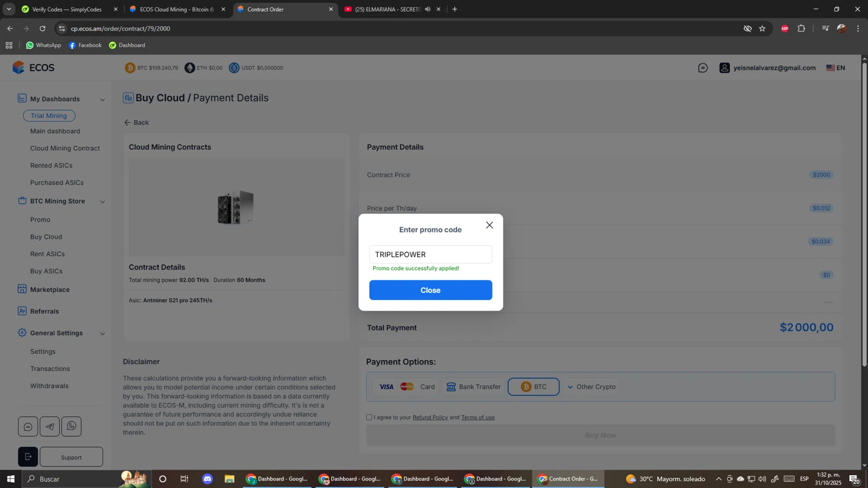Open Transactions in sidebar
The width and height of the screenshot is (868, 488).
tap(50, 369)
